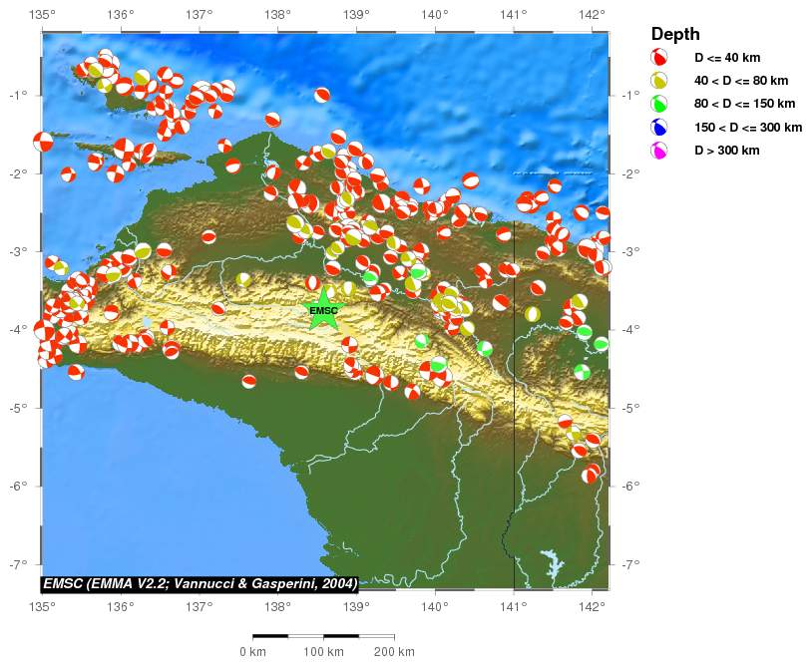Screen dimensions: 812x666
Task: Click the "150 < D <= 300 km" legend text
Action: (x=748, y=128)
